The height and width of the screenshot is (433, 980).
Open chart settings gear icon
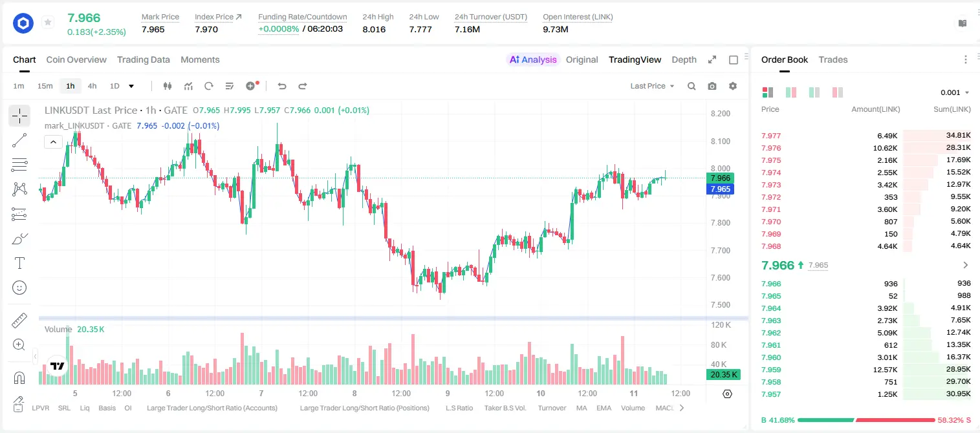coord(733,86)
